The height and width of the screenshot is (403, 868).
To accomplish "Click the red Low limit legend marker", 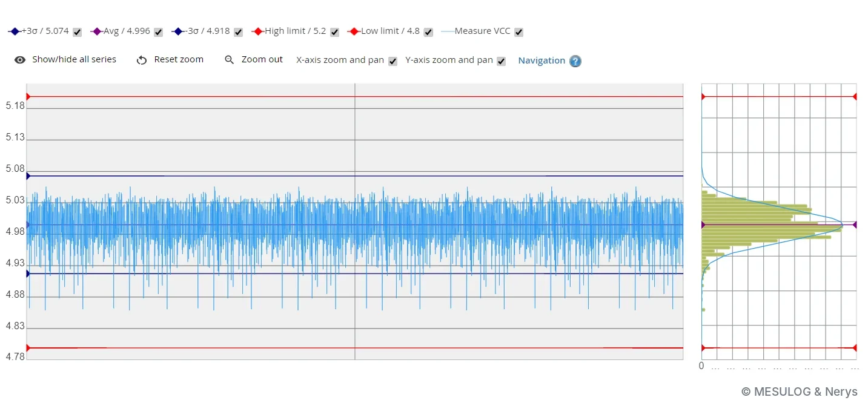I will click(x=354, y=31).
